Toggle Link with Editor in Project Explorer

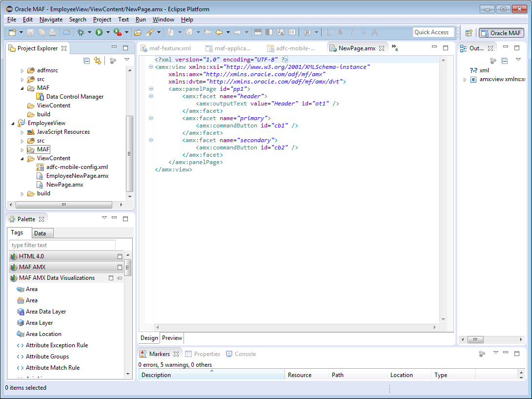98,61
